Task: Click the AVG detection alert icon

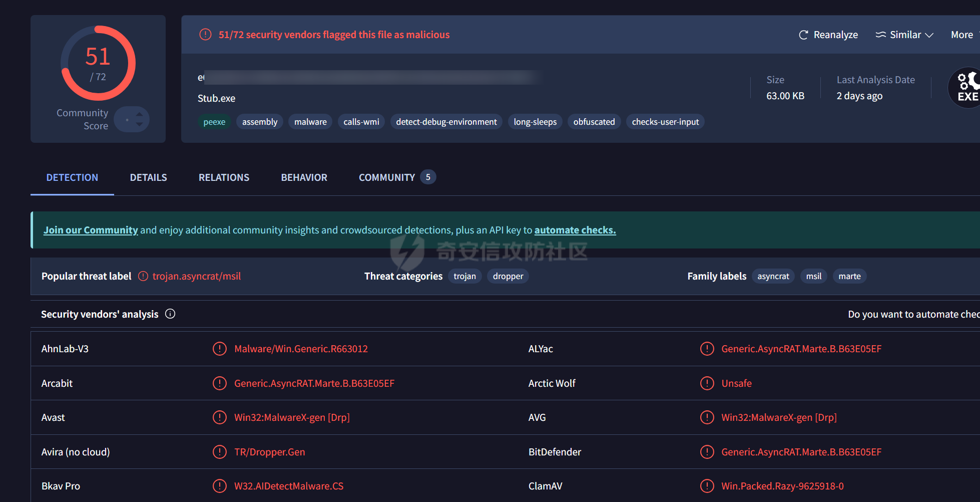Action: point(707,417)
